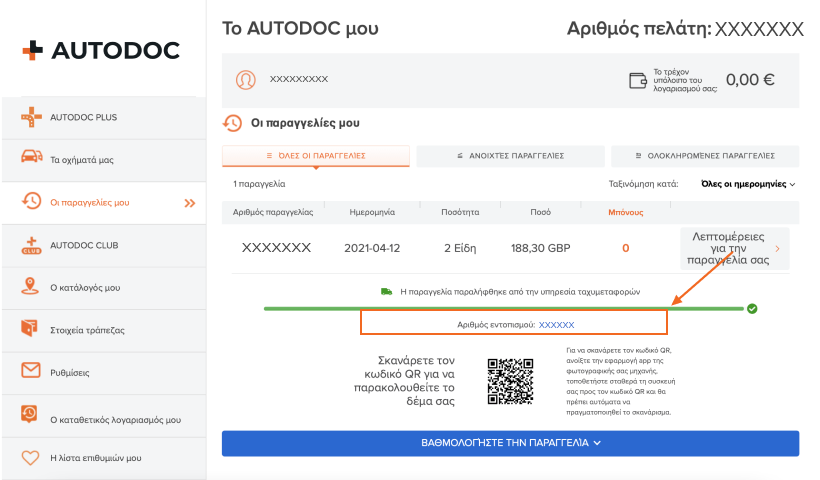The image size is (820, 480).
Task: Click the AUTODOC CLUB badge icon
Action: [x=31, y=245]
